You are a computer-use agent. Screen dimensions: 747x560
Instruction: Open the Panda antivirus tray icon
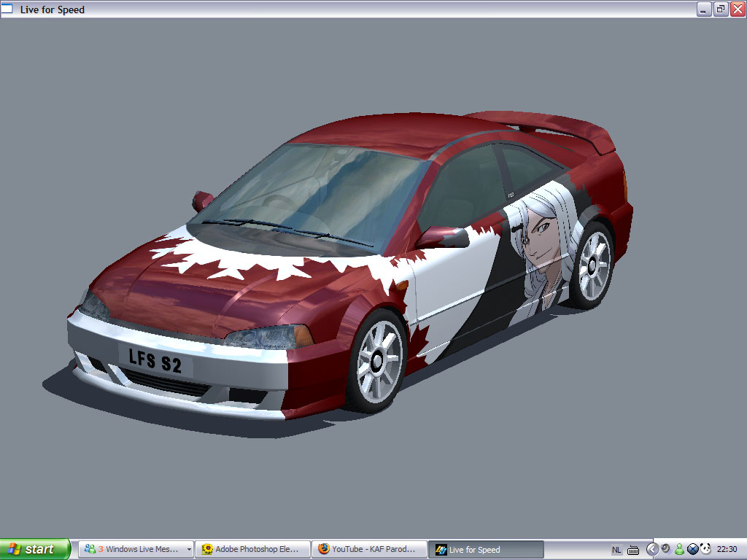(x=705, y=549)
